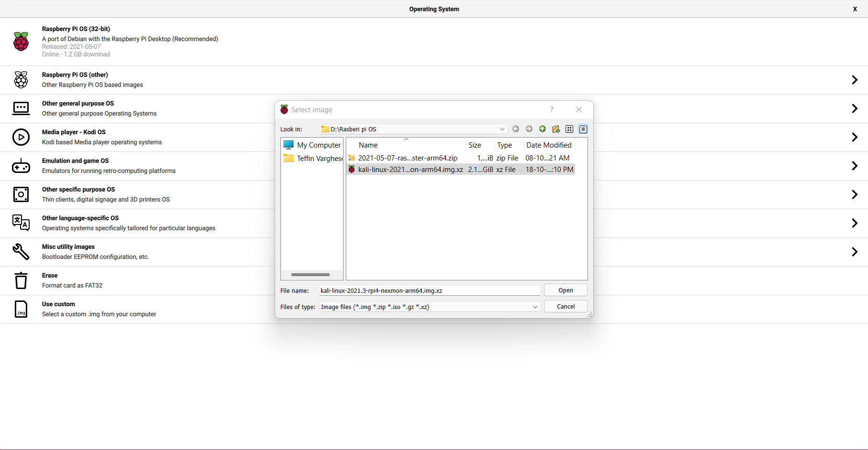
Task: Sort files by Name column header
Action: click(x=406, y=145)
